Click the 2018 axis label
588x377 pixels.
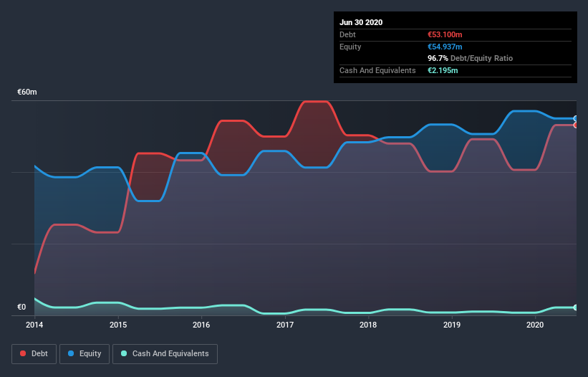(368, 325)
